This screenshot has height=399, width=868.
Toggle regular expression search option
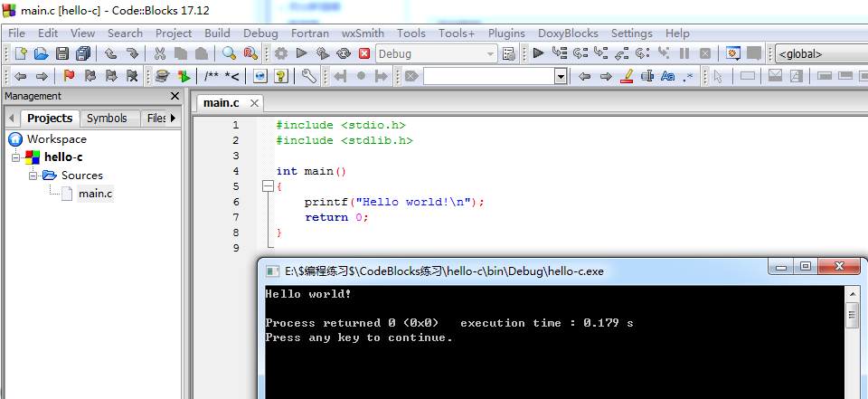[688, 76]
